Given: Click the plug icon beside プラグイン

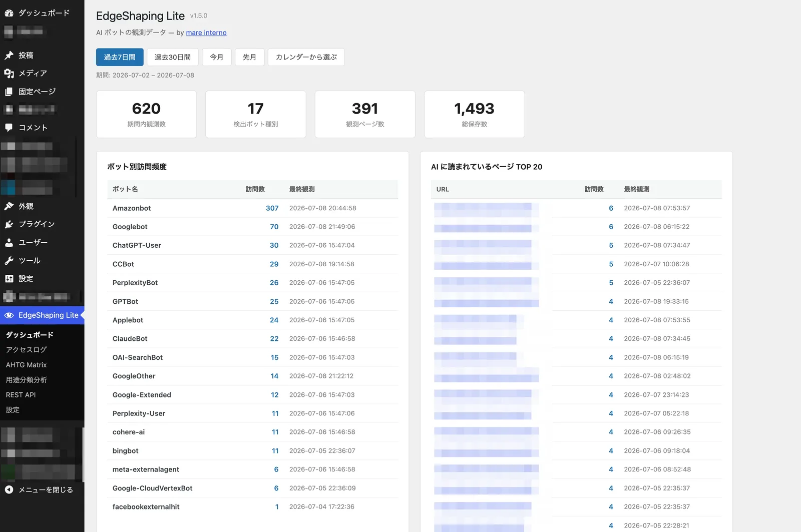Looking at the screenshot, I should (x=9, y=224).
